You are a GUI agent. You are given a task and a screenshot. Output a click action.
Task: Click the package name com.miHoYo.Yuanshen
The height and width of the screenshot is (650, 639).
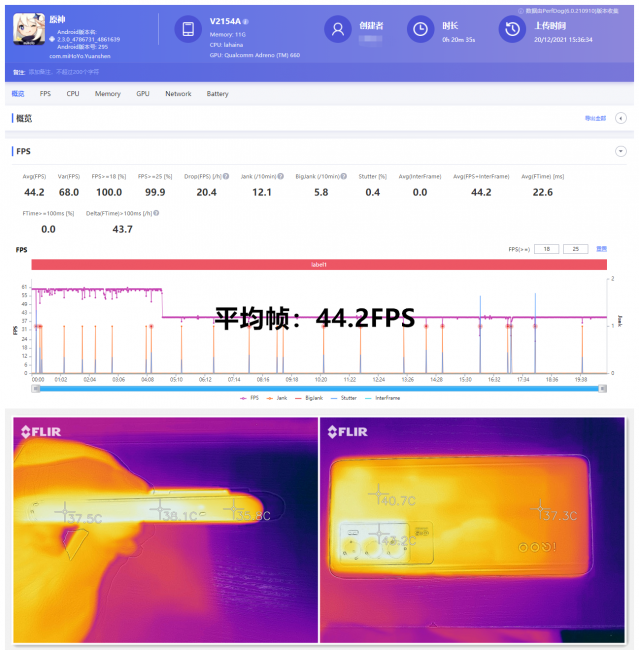80,56
